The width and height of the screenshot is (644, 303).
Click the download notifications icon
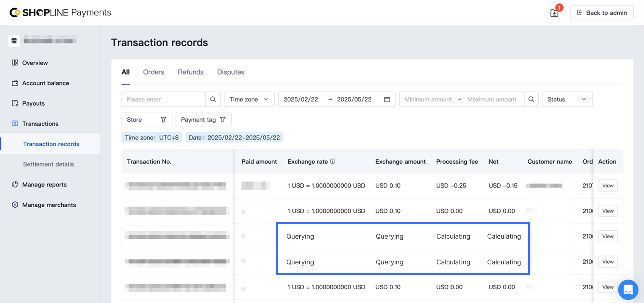coord(554,13)
